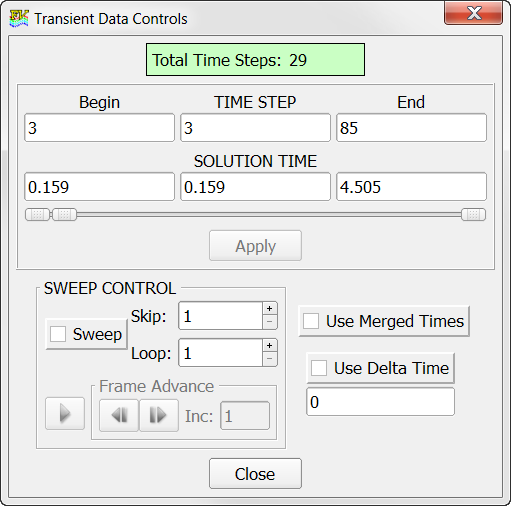Image resolution: width=511 pixels, height=506 pixels.
Task: Click the app icon in title bar
Action: [x=19, y=19]
